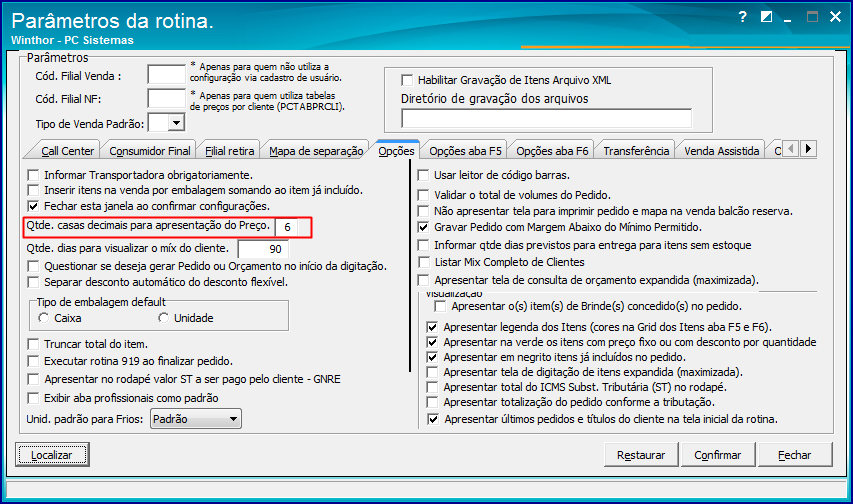Open the Consumidor Final tab
853x504 pixels.
click(150, 151)
